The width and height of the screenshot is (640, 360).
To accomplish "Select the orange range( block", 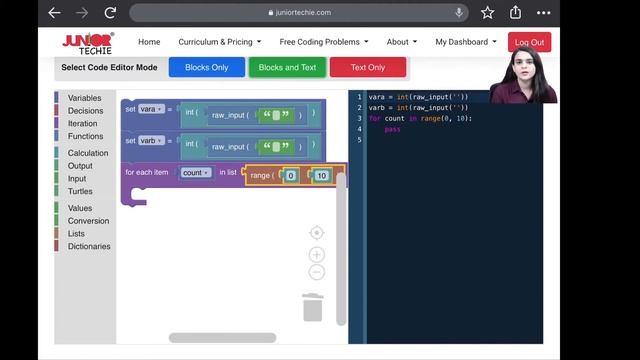I will pos(262,176).
